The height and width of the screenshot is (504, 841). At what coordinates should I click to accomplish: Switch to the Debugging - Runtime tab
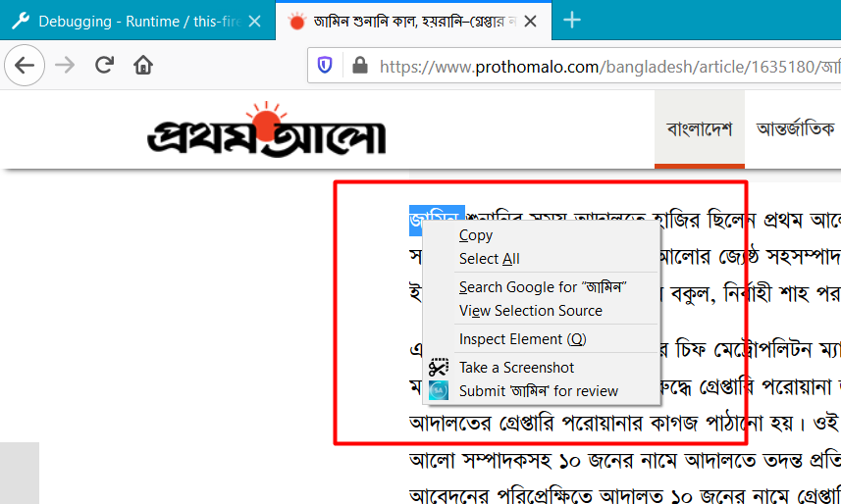point(137,21)
